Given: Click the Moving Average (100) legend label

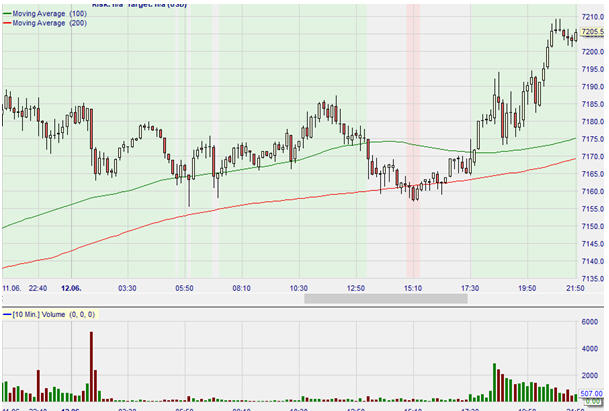Looking at the screenshot, I should click(49, 14).
